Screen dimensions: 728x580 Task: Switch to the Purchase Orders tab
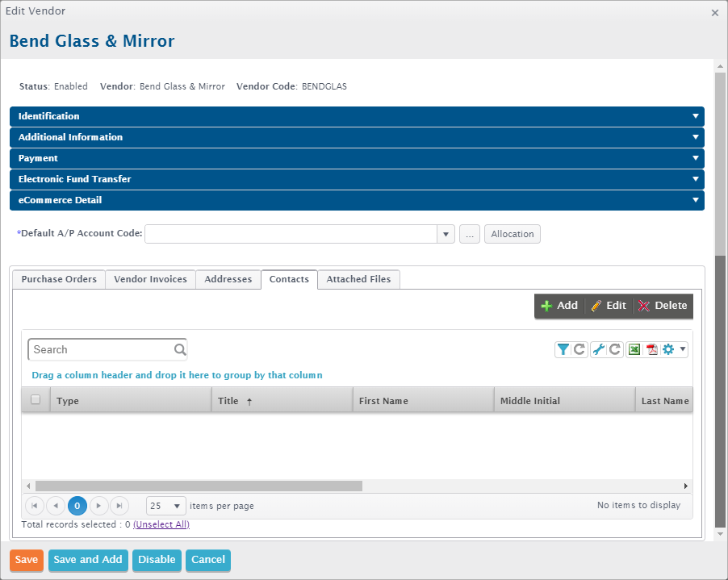[59, 279]
